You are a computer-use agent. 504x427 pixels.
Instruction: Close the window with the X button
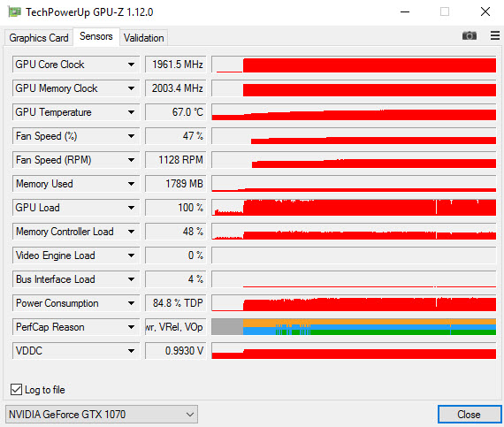[485, 11]
